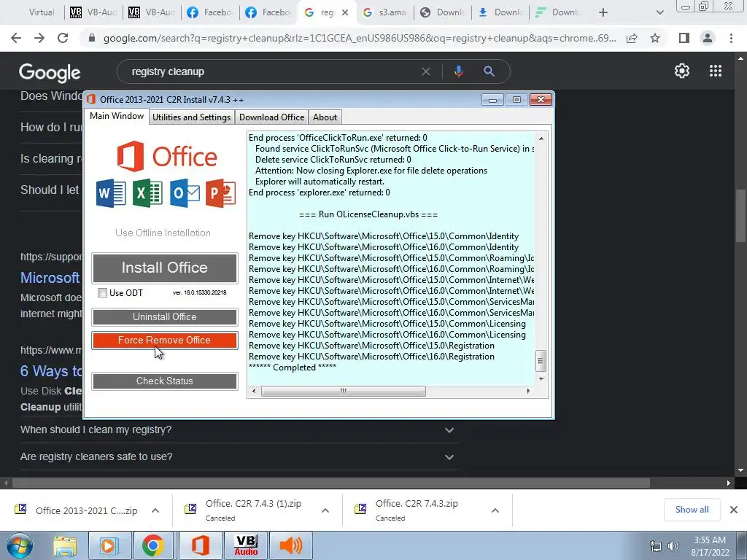Open Windows Start menu
747x560 pixels.
pyautogui.click(x=19, y=545)
